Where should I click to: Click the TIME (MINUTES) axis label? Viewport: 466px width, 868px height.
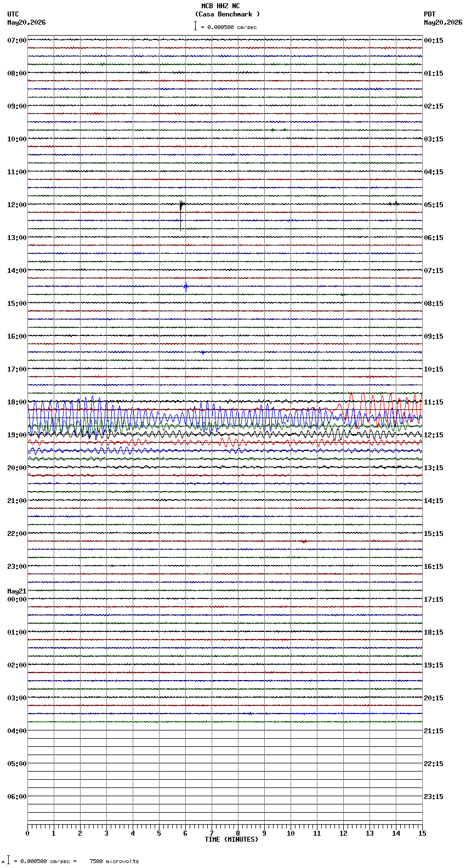click(x=231, y=840)
